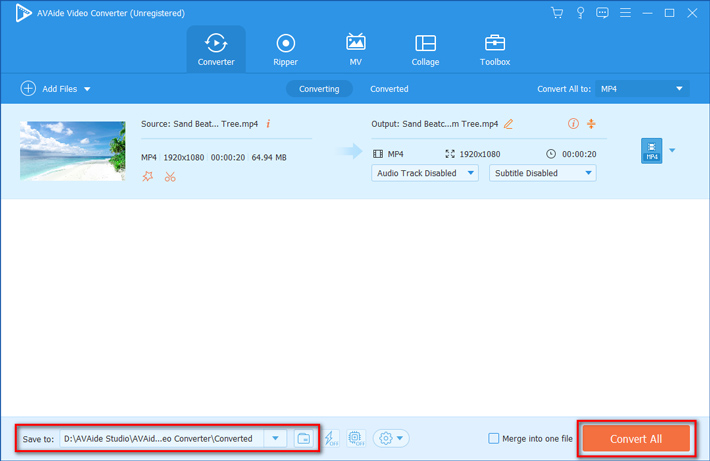
Task: Select the beach video thumbnail
Action: pyautogui.click(x=72, y=151)
